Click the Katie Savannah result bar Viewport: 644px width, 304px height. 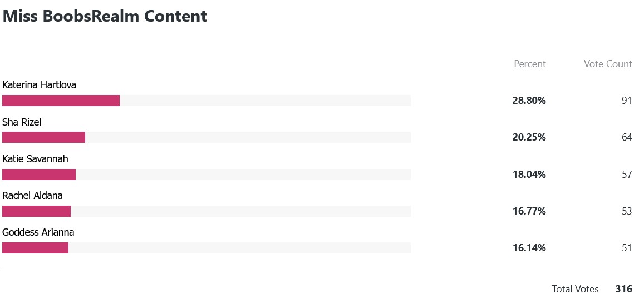[x=206, y=175]
